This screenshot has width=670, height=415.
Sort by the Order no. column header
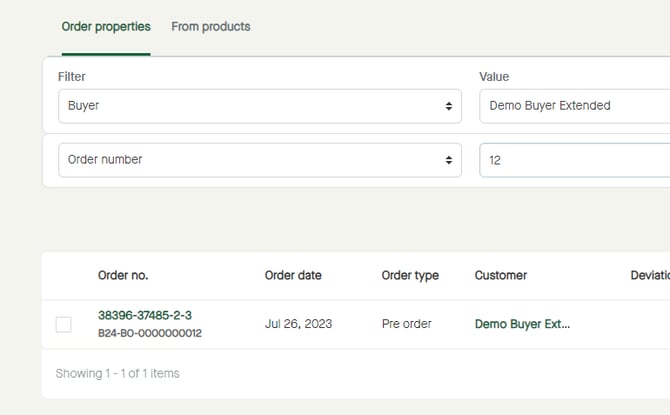click(x=123, y=275)
